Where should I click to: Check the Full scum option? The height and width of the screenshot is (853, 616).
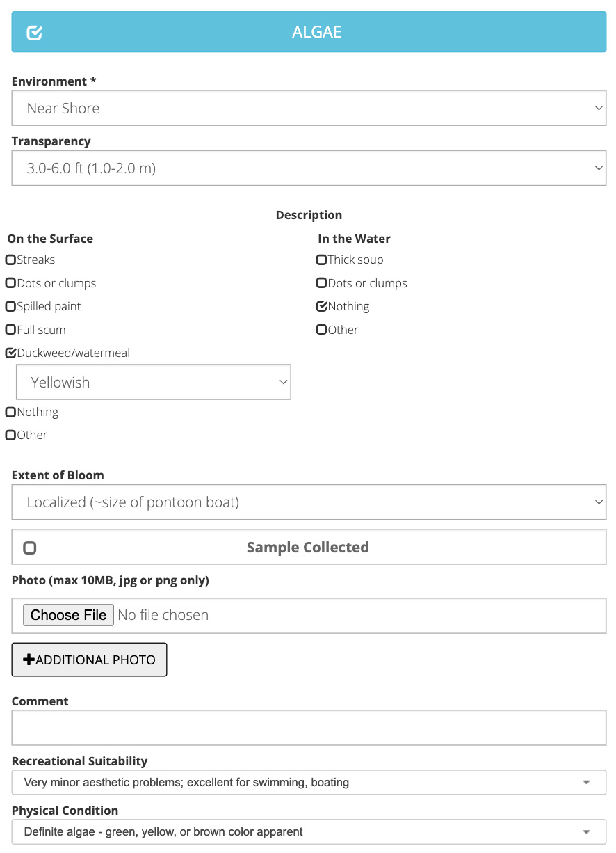(10, 330)
